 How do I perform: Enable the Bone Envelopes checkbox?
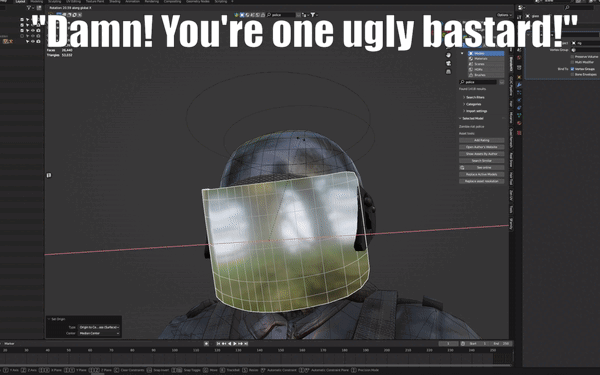click(x=572, y=74)
